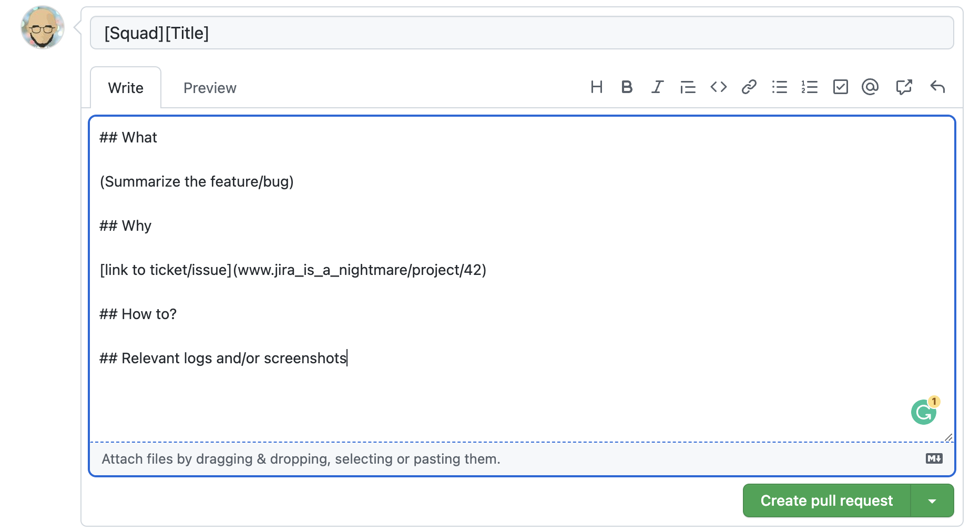The width and height of the screenshot is (980, 532).
Task: Place cursor on '## What' line
Action: pyautogui.click(x=128, y=137)
